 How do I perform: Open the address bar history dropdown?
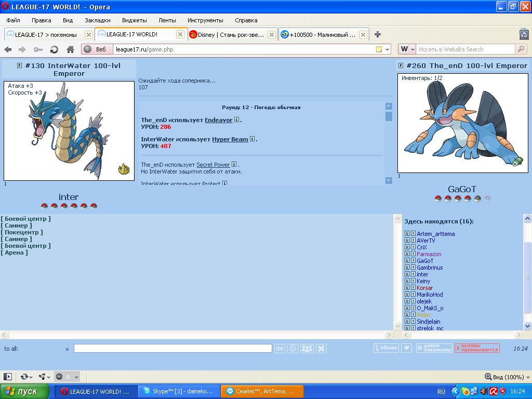(x=387, y=49)
